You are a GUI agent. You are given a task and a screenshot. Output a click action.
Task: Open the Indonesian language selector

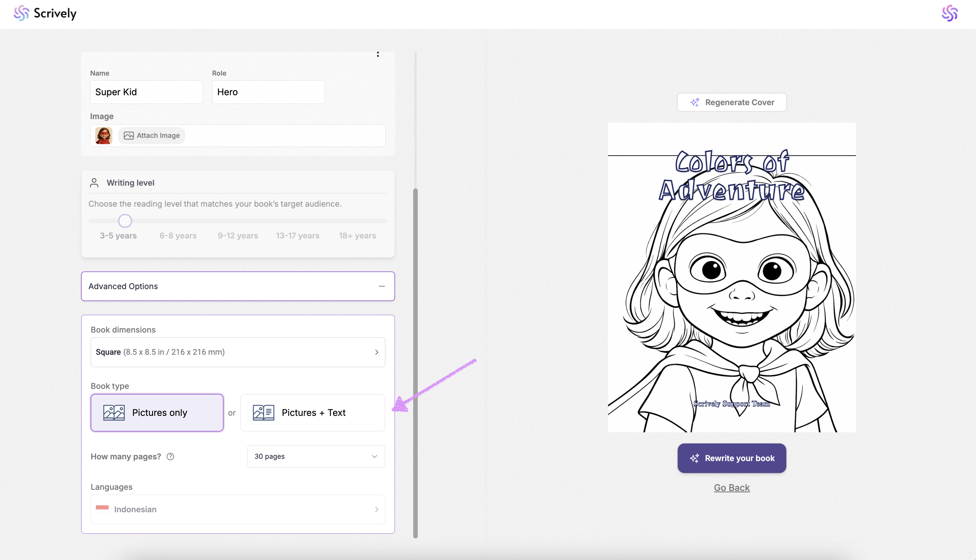point(237,509)
